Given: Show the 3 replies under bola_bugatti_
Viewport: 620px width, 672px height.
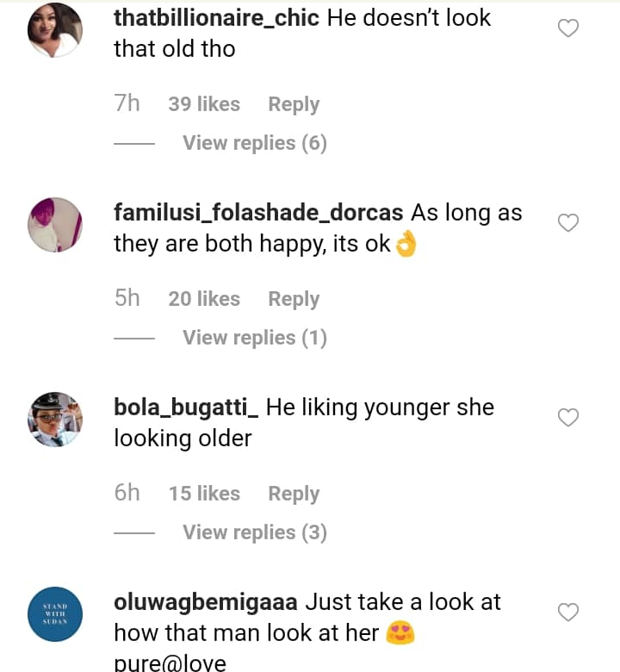Looking at the screenshot, I should (254, 532).
